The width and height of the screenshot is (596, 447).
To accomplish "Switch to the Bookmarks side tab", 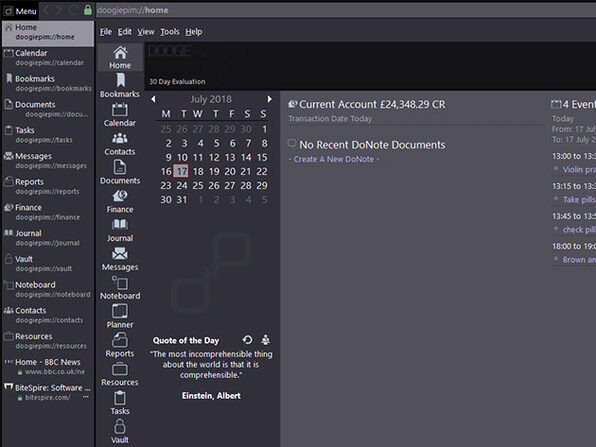I will pos(48,84).
